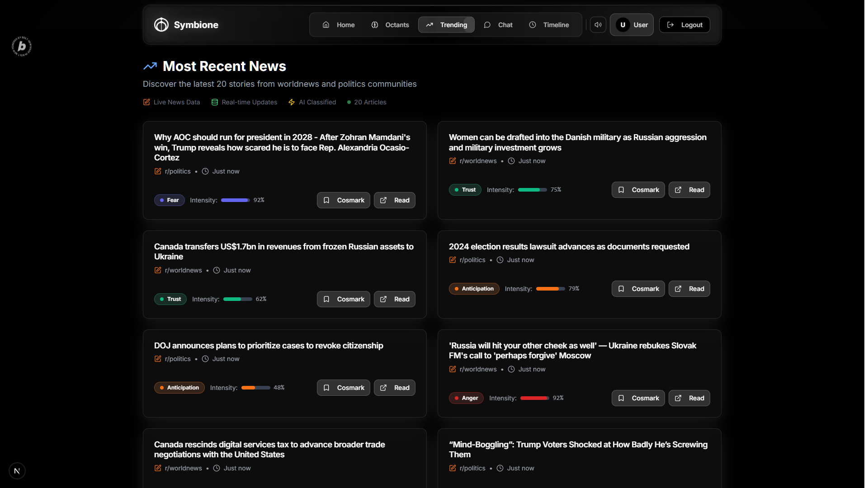868x488 pixels.
Task: Click the AI Classified lightning icon
Action: coord(292,102)
